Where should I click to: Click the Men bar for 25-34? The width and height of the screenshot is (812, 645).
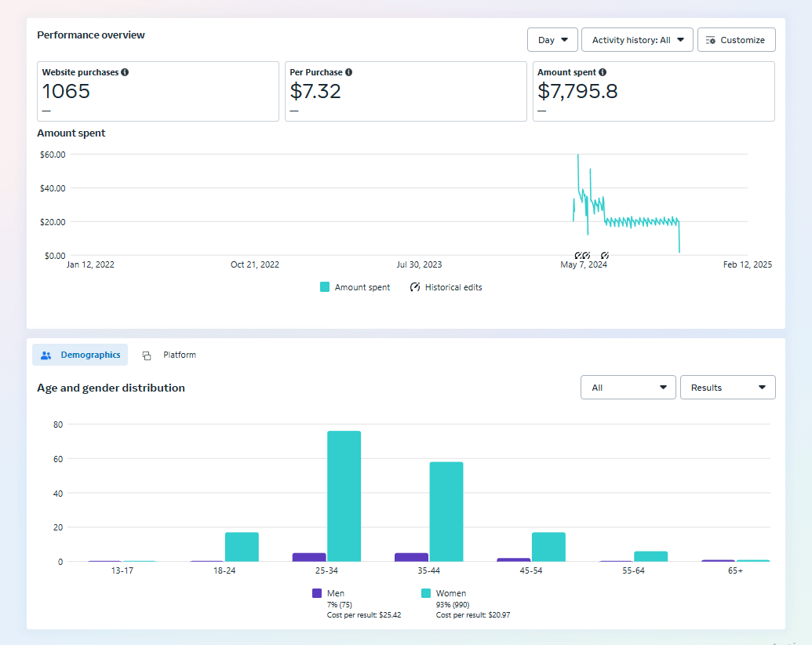click(309, 557)
